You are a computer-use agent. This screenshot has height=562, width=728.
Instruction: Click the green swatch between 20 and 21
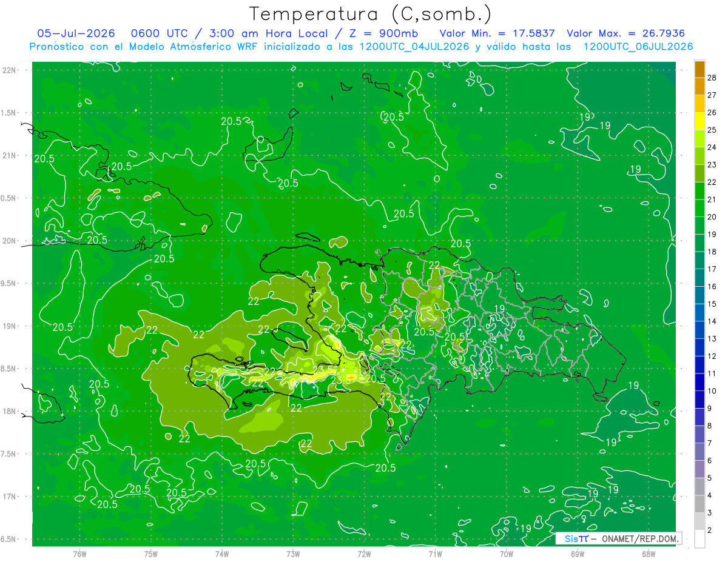pos(699,208)
